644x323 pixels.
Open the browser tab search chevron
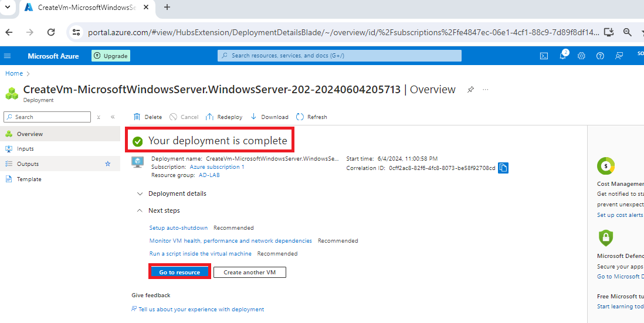click(8, 8)
